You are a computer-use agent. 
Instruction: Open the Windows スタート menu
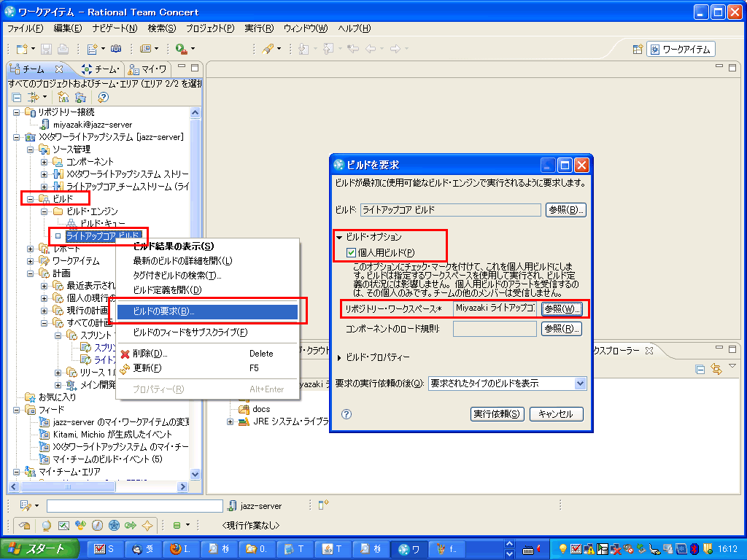tap(39, 549)
